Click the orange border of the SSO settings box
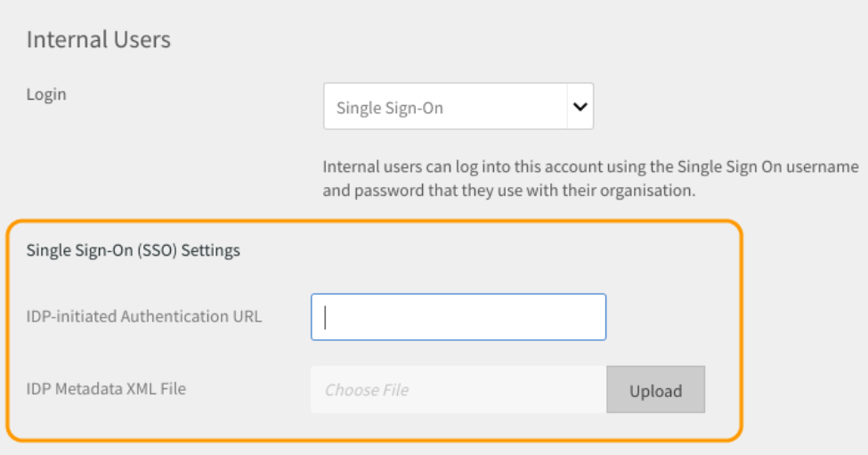 click(x=740, y=329)
